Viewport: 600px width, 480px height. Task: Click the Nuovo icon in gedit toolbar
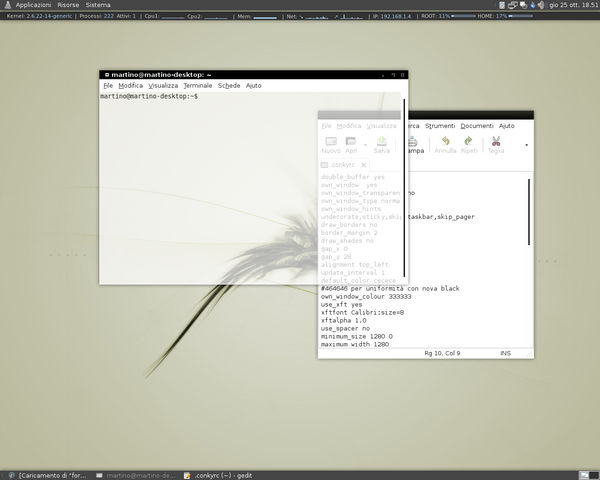[x=331, y=143]
